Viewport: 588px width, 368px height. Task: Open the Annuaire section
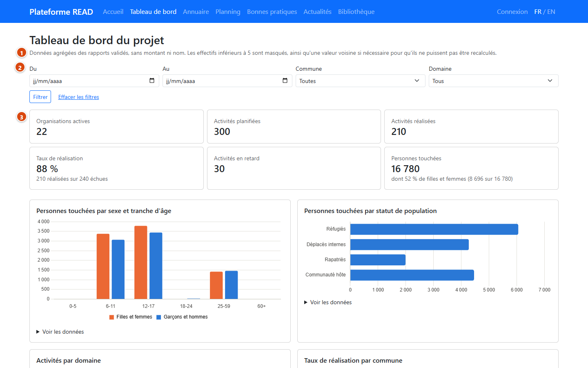coord(196,11)
